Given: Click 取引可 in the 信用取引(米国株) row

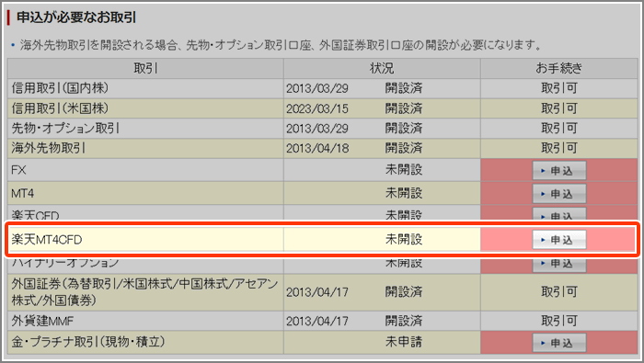Looking at the screenshot, I should tap(559, 108).
